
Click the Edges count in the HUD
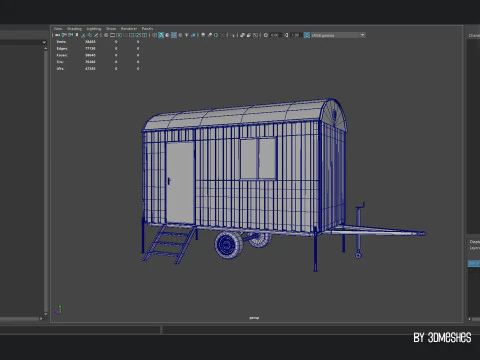coord(90,48)
